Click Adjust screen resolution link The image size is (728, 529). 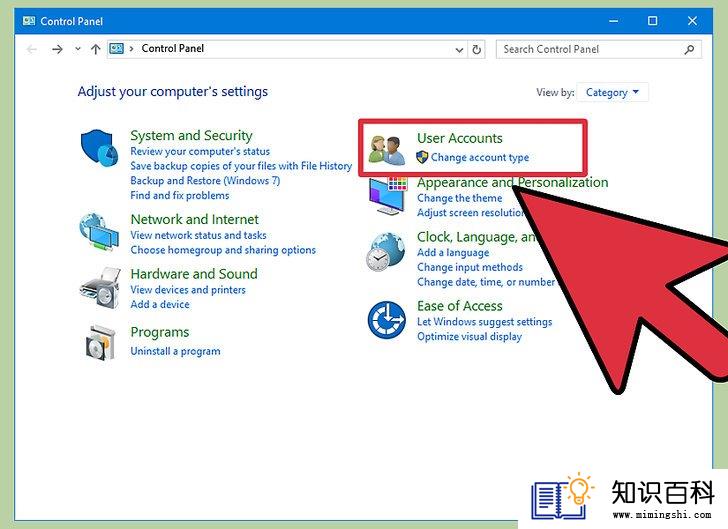(471, 213)
